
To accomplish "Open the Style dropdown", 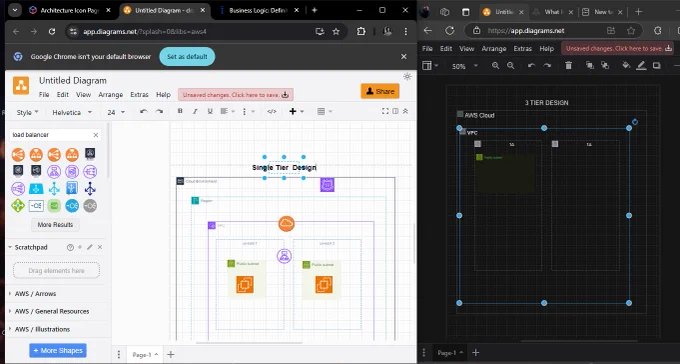I will [27, 112].
